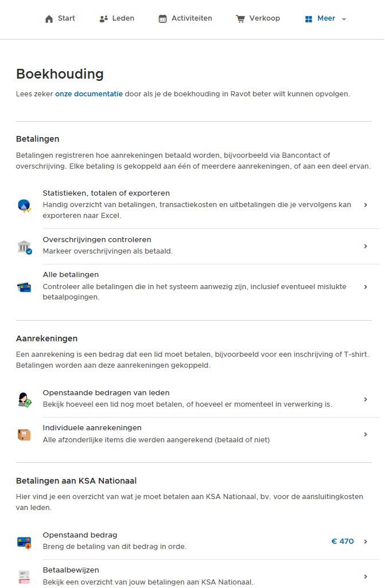The width and height of the screenshot is (385, 588).
Task: Click the house icon in navigation
Action: tap(49, 19)
